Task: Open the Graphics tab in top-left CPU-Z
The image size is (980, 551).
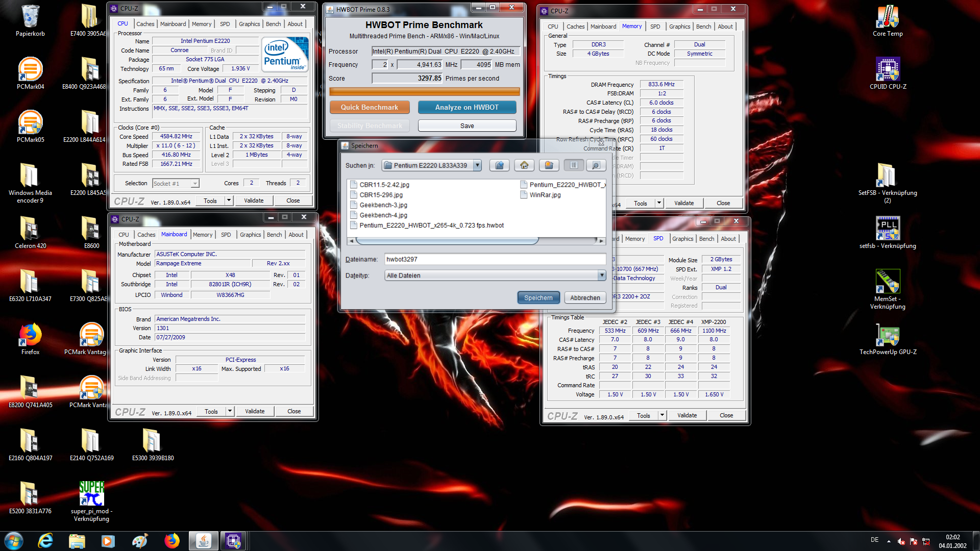Action: (249, 24)
